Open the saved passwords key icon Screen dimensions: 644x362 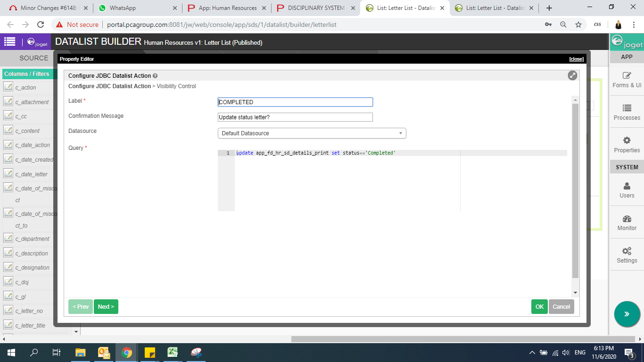pos(548,25)
